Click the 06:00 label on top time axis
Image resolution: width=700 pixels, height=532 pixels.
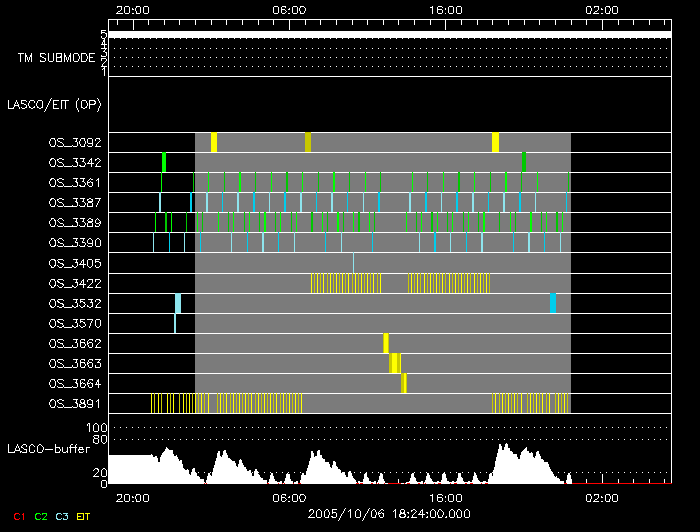pyautogui.click(x=288, y=9)
